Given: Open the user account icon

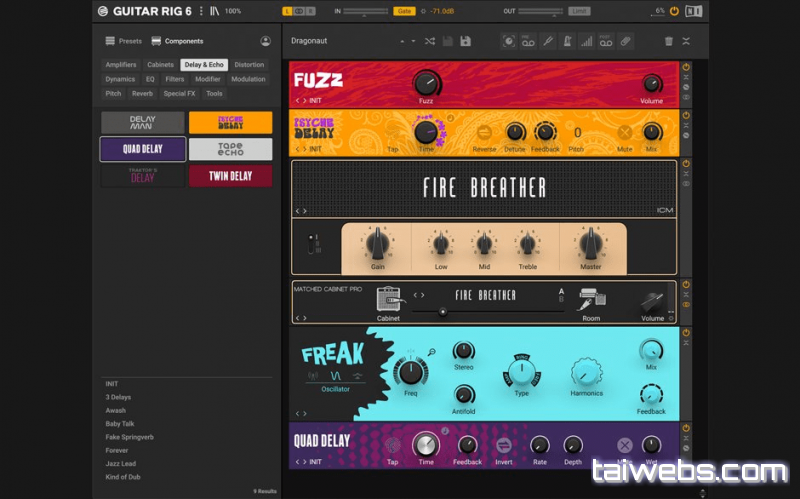Looking at the screenshot, I should pyautogui.click(x=265, y=41).
